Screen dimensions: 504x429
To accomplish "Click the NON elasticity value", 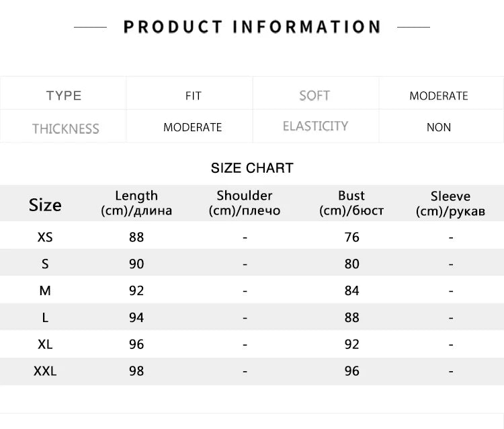I will point(439,127).
